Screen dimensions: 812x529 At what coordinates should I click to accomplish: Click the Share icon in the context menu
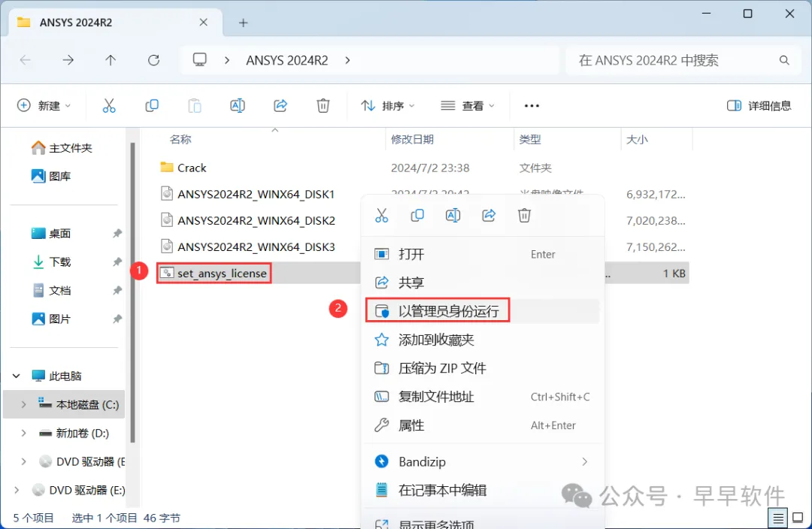[x=489, y=216]
